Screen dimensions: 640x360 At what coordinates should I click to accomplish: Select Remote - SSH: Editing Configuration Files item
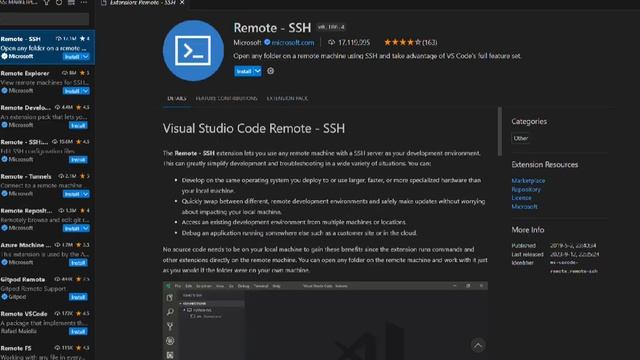pos(47,150)
